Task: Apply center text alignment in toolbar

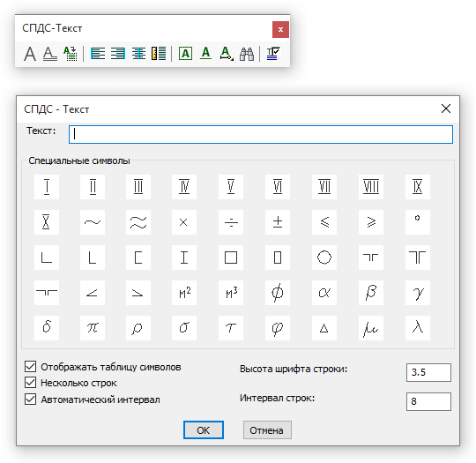Action: click(138, 54)
